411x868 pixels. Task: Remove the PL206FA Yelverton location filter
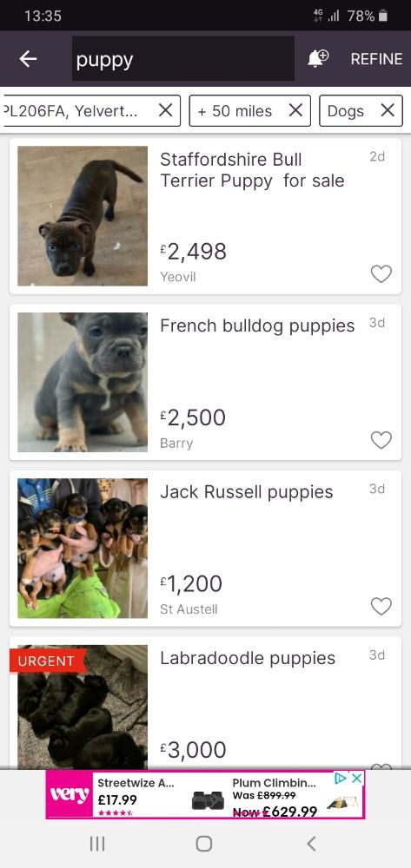click(165, 111)
